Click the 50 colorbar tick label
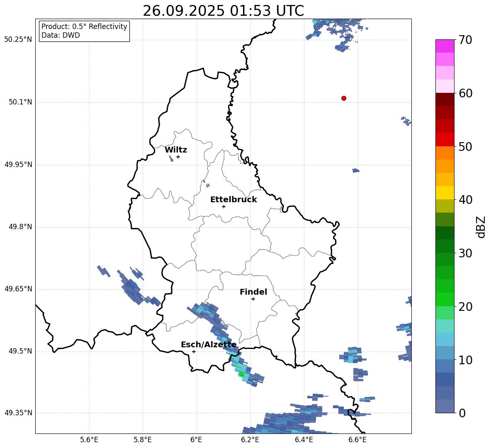Screen dimensions: 491x448 click(x=465, y=146)
